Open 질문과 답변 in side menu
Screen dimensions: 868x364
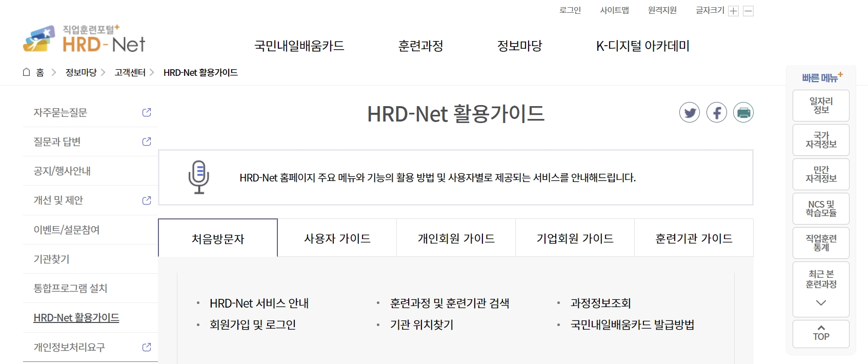coord(57,141)
